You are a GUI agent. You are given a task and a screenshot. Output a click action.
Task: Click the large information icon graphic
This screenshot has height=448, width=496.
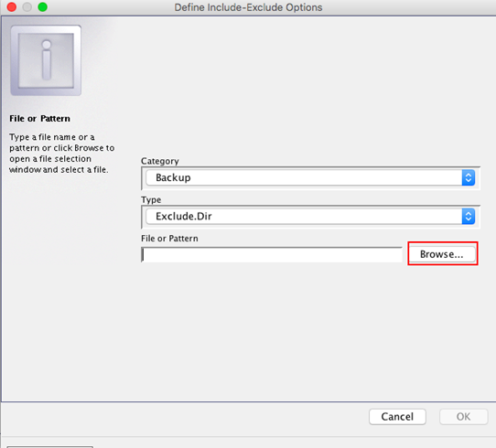[x=46, y=60]
